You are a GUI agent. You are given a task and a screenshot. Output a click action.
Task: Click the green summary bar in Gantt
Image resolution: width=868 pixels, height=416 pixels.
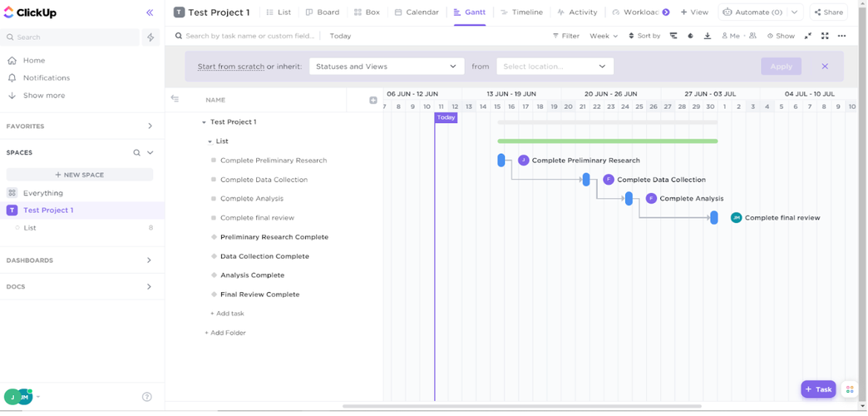point(607,141)
